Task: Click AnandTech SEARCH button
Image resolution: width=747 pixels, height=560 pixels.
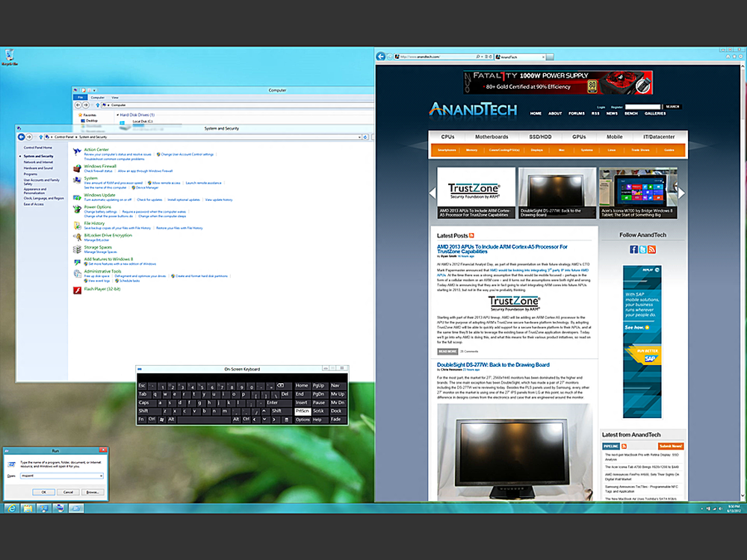Action: click(672, 107)
